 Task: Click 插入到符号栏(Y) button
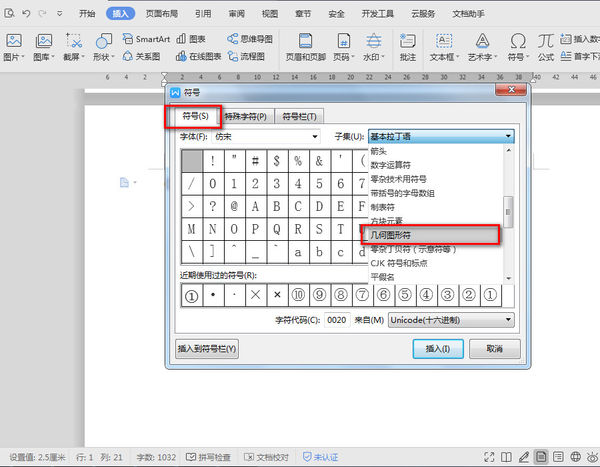pos(207,348)
